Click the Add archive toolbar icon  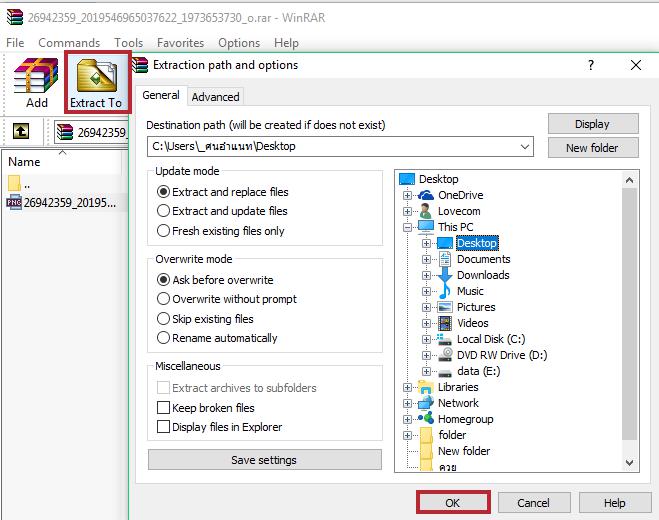[36, 76]
